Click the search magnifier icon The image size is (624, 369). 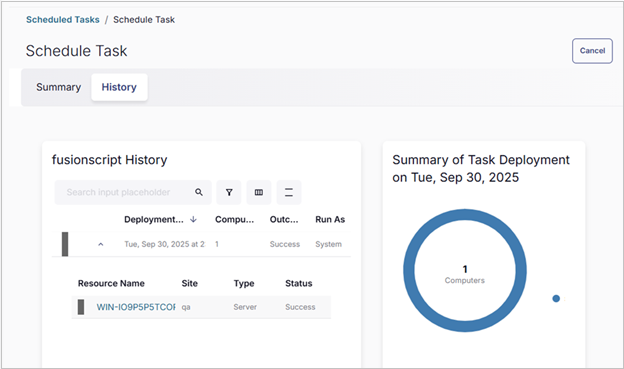point(199,192)
